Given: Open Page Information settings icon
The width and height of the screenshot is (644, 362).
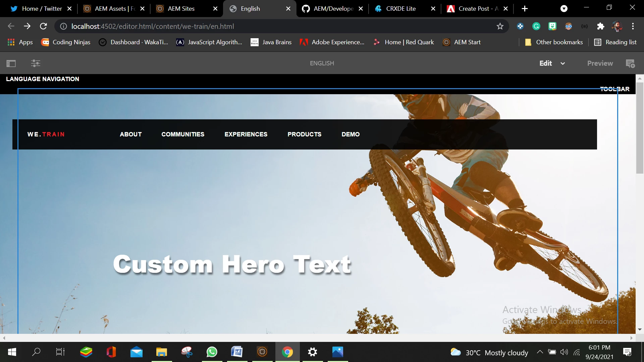Looking at the screenshot, I should [x=36, y=63].
